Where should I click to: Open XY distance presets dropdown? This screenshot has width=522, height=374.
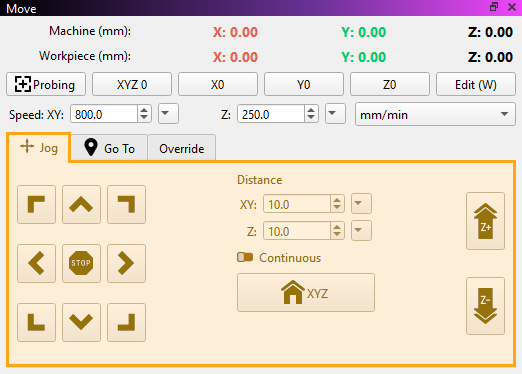361,203
